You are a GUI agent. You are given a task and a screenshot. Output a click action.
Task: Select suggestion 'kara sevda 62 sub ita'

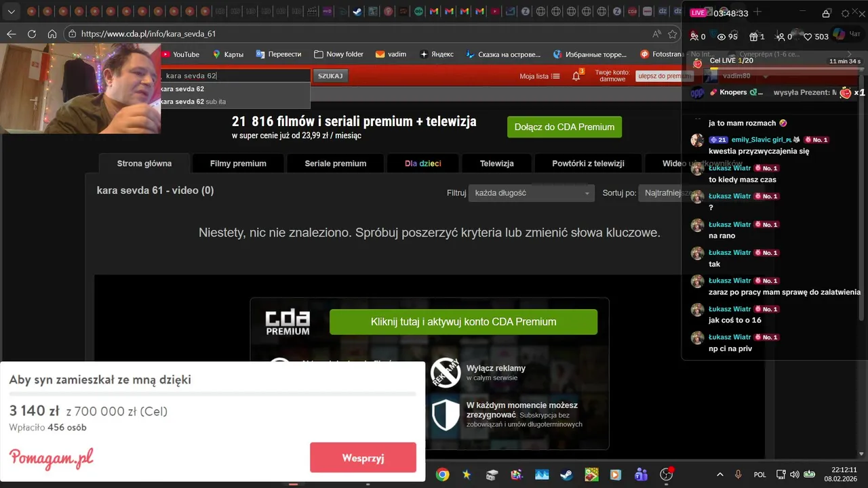(x=235, y=102)
